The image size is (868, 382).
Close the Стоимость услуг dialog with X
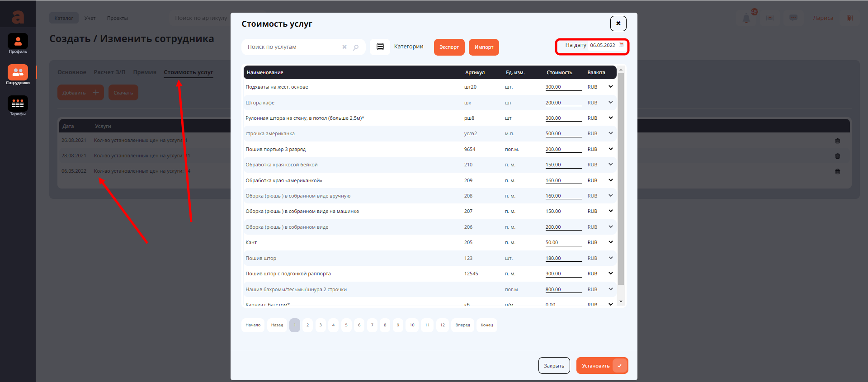[618, 24]
